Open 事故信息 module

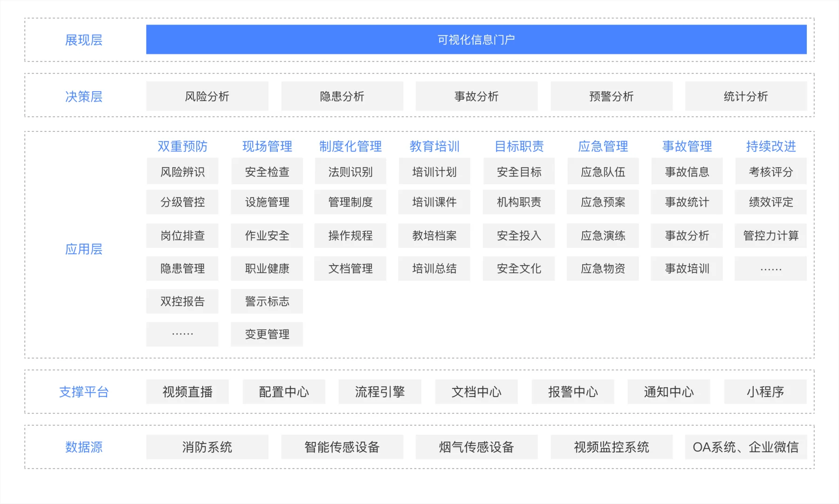[x=687, y=172]
